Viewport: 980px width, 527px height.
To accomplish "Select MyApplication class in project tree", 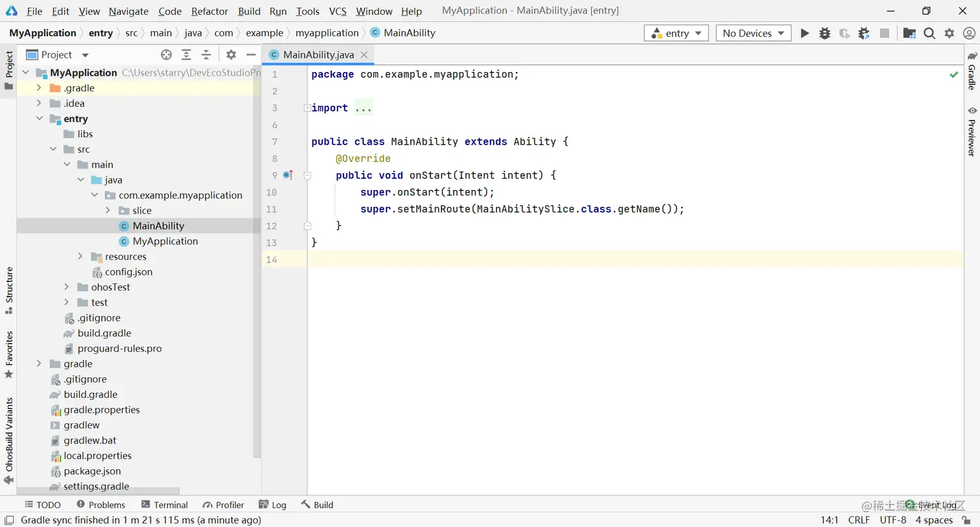I will 165,241.
